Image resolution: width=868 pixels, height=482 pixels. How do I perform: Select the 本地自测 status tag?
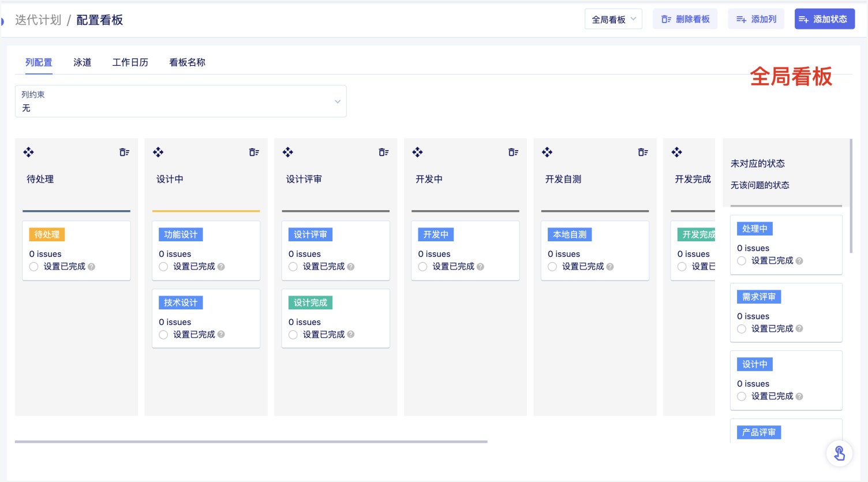570,234
